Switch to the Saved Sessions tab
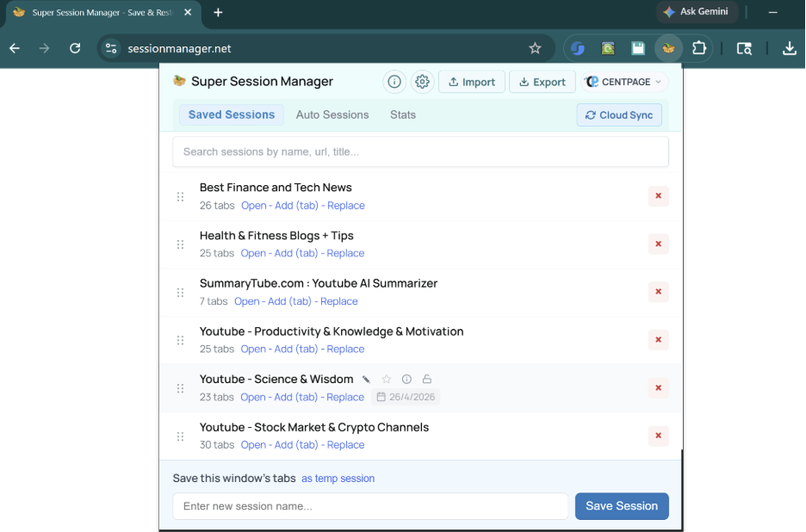This screenshot has width=806, height=532. tap(232, 114)
